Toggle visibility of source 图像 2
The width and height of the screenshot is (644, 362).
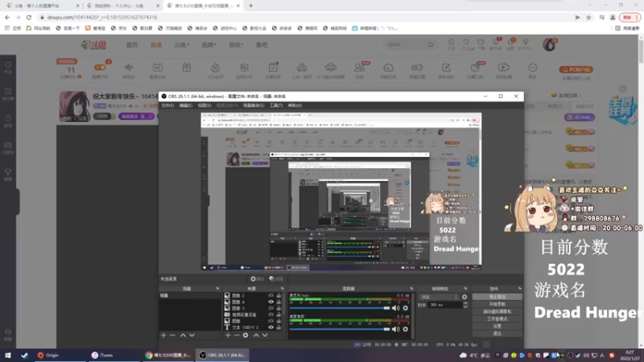pyautogui.click(x=270, y=295)
